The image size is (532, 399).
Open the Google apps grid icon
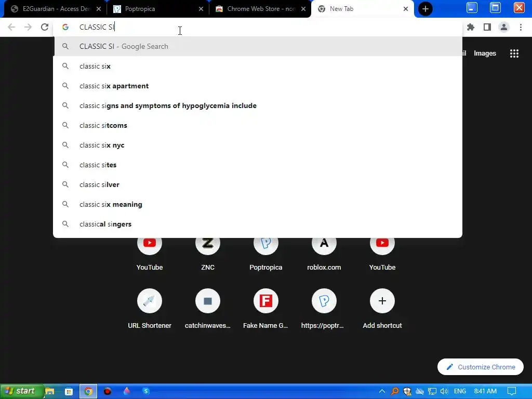(514, 54)
